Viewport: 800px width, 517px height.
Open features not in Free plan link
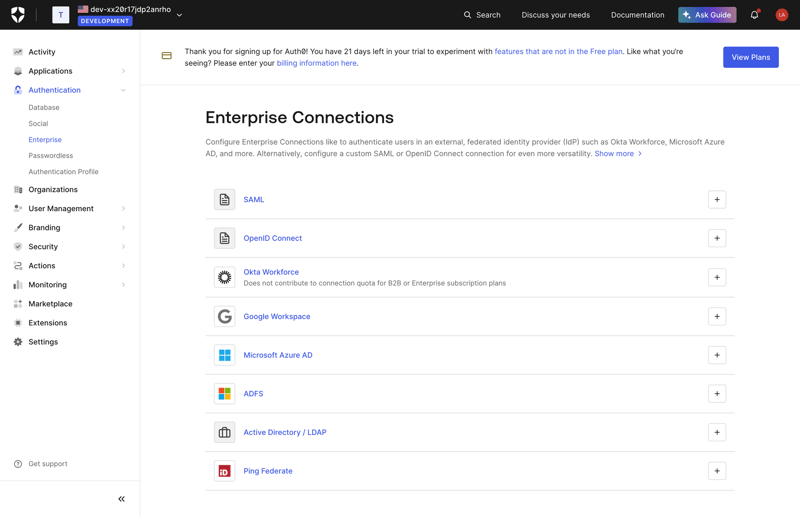coord(558,52)
